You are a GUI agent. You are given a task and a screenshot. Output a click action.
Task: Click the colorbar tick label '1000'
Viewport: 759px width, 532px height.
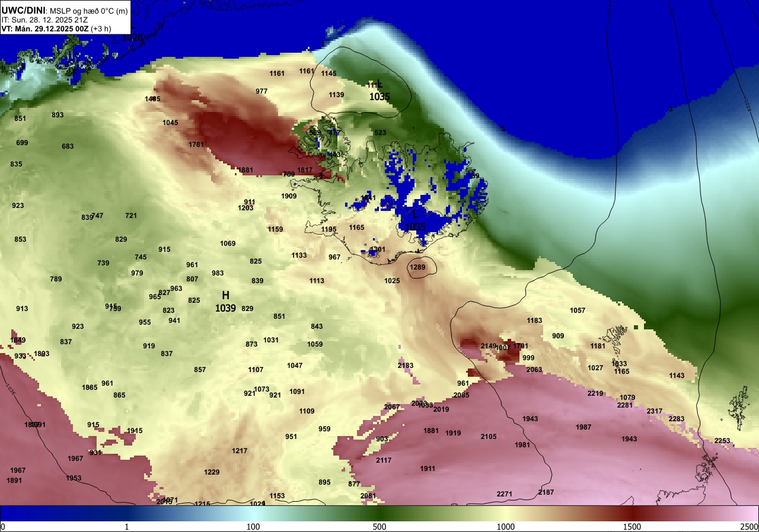506,527
